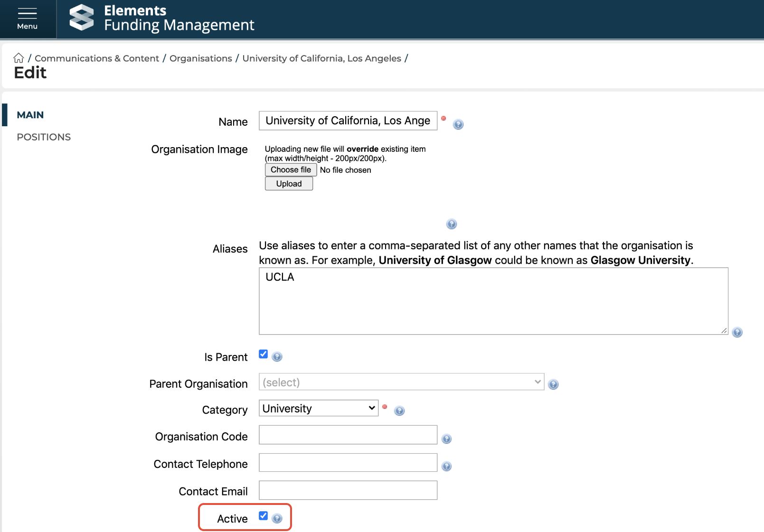This screenshot has width=764, height=532.
Task: Toggle the Active checkbox
Action: click(264, 516)
